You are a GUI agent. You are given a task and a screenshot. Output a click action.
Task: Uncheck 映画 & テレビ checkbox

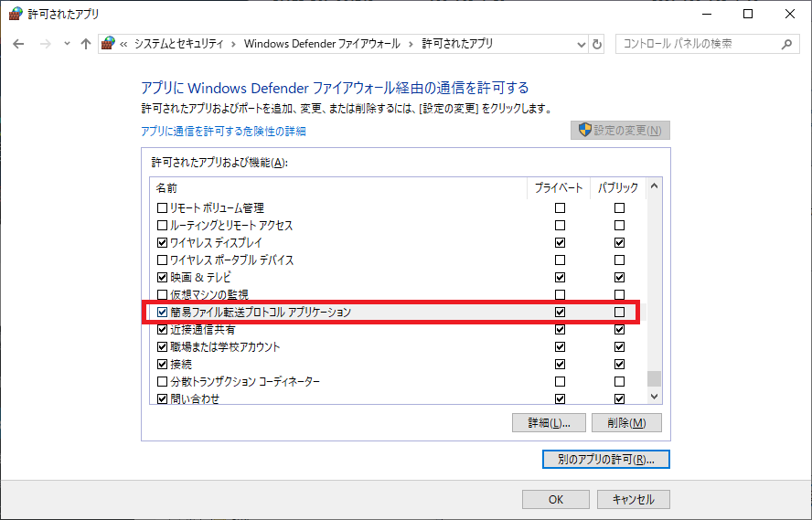[x=162, y=277]
